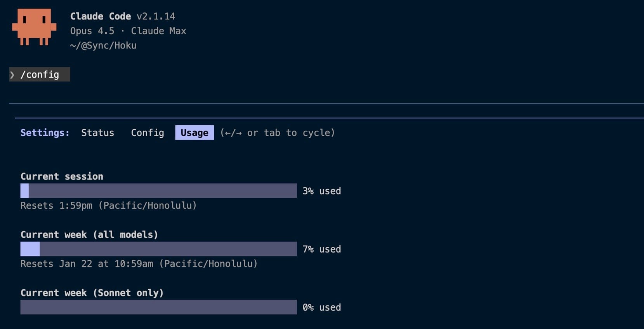
Task: Click the prompt chevron before /config
Action: coord(12,74)
